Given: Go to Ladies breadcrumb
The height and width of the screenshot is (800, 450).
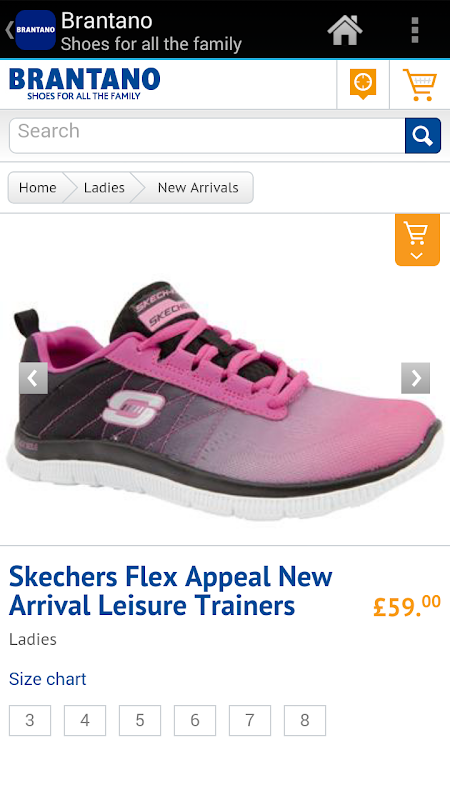Looking at the screenshot, I should click(x=104, y=187).
